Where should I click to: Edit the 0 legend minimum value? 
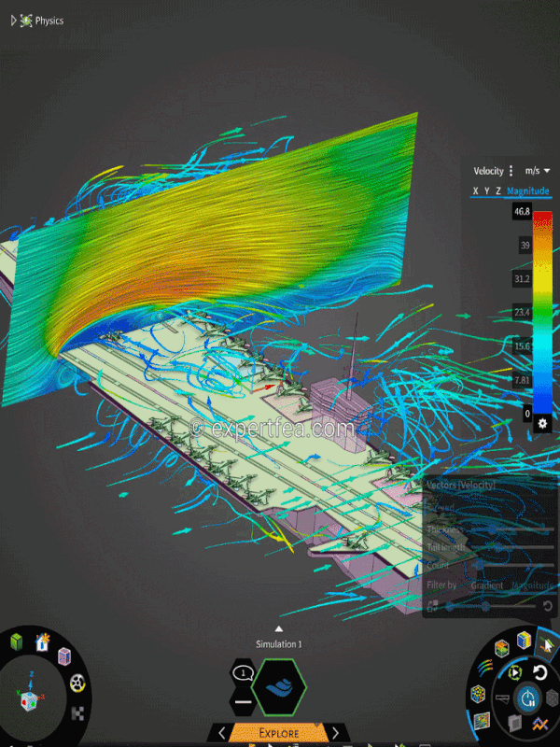click(527, 414)
